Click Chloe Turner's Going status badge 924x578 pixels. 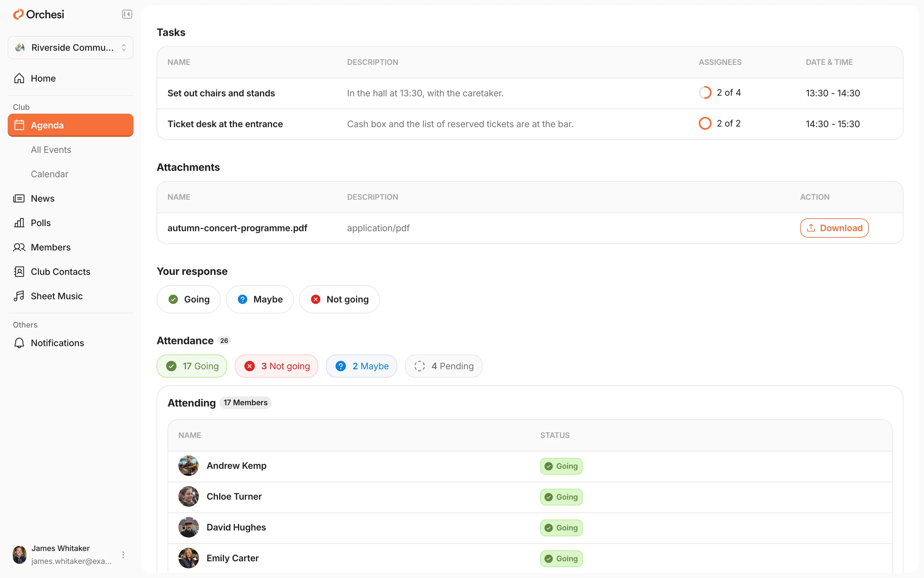[x=561, y=497]
